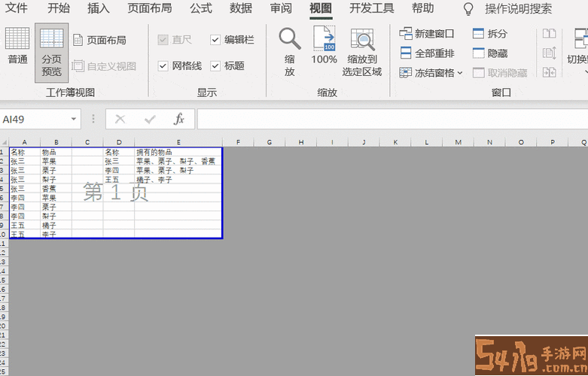This screenshot has width=588, height=376.
Task: Reset zoom to 100%
Action: coord(324,45)
